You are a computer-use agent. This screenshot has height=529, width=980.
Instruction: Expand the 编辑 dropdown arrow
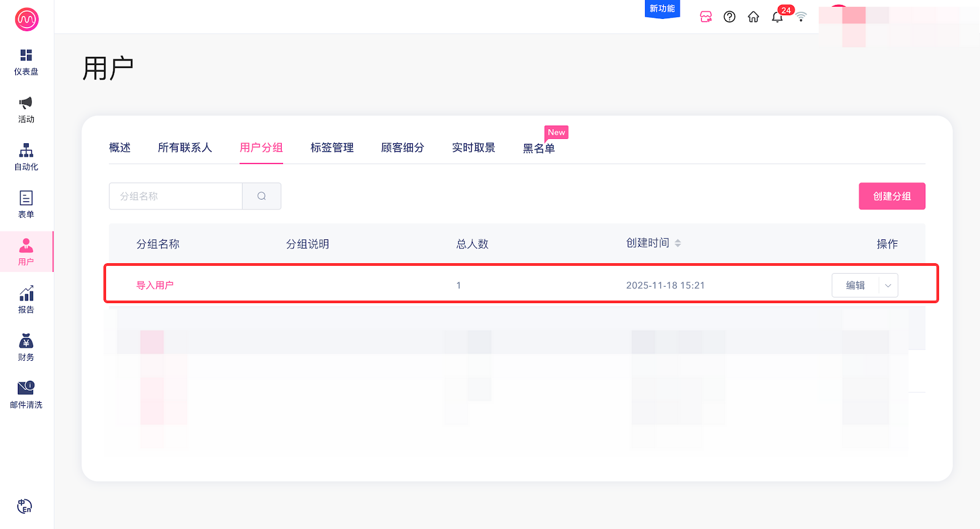(x=888, y=286)
